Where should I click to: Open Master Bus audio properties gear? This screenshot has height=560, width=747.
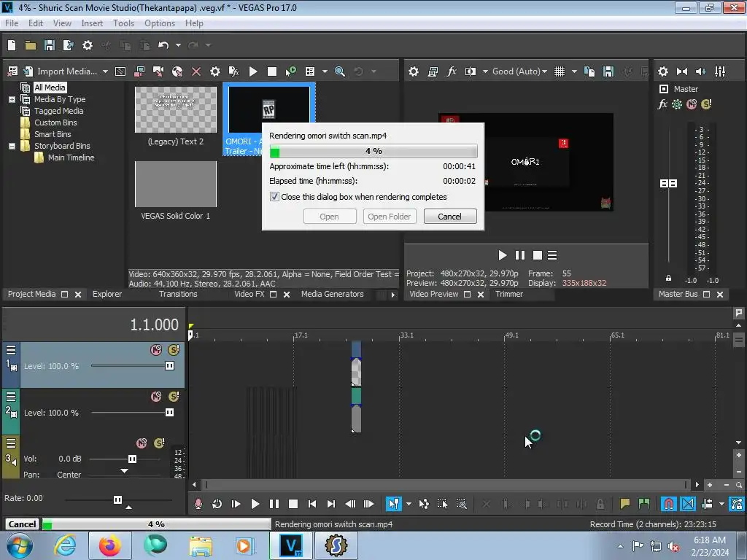point(662,71)
